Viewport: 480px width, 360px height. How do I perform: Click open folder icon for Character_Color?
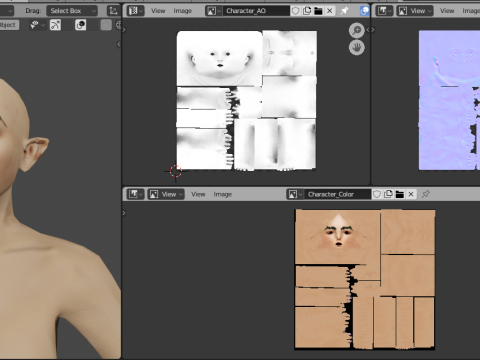(400, 194)
